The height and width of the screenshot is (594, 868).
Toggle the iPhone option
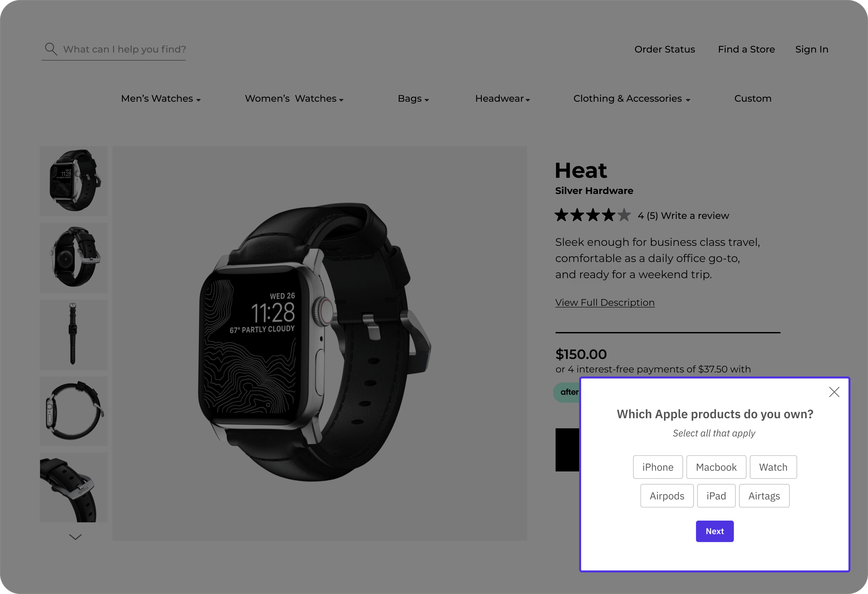point(658,467)
